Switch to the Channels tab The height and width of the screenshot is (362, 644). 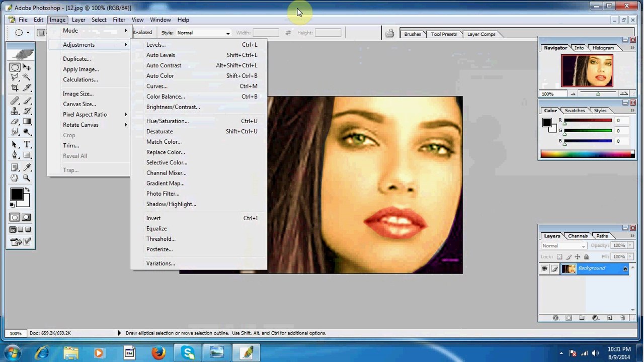578,236
